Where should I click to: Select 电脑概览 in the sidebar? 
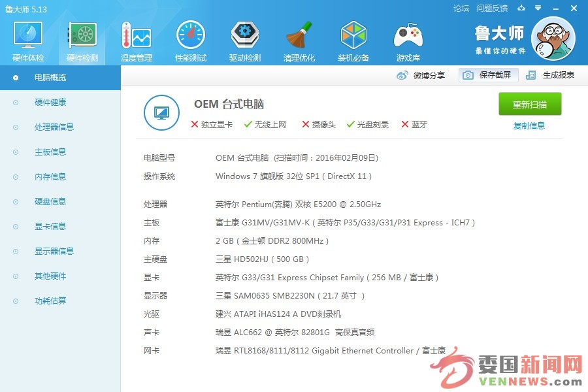tap(60, 78)
